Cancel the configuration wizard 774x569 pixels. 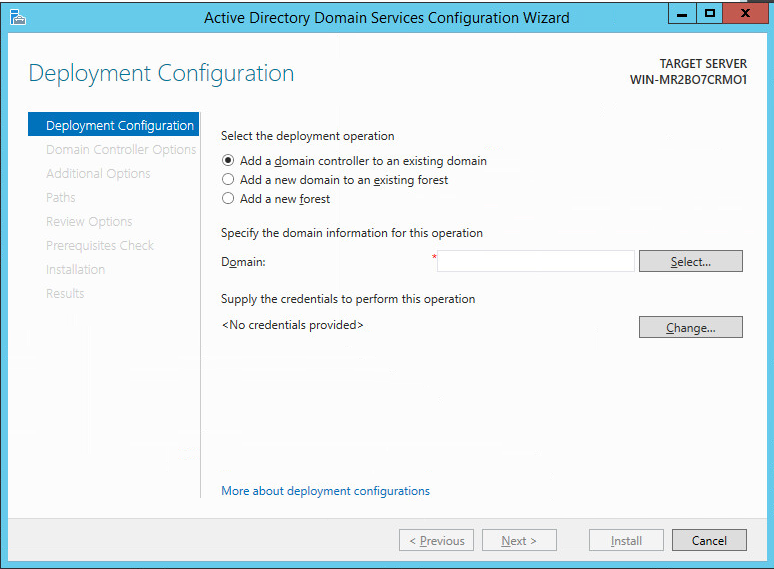(708, 541)
